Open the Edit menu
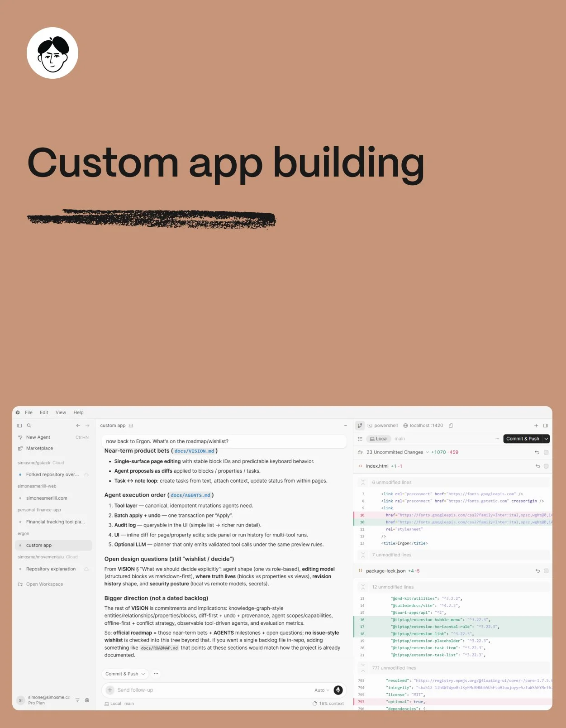The height and width of the screenshot is (728, 566). (x=44, y=412)
